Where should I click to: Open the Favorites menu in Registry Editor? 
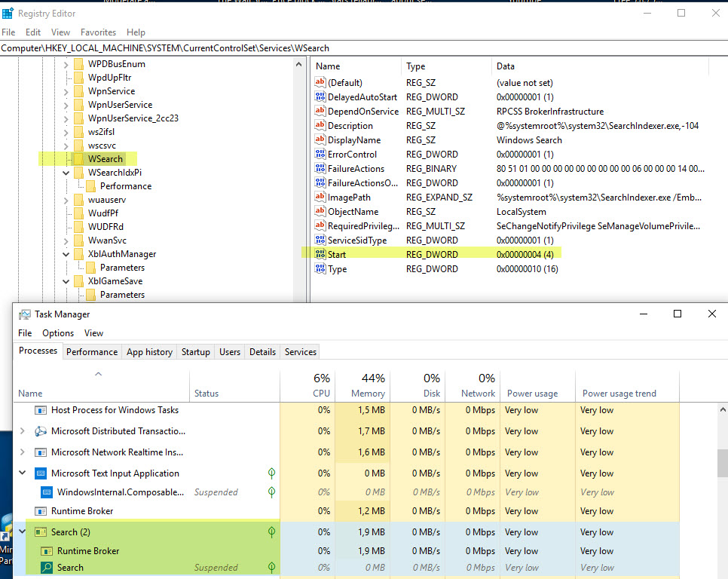click(x=99, y=32)
